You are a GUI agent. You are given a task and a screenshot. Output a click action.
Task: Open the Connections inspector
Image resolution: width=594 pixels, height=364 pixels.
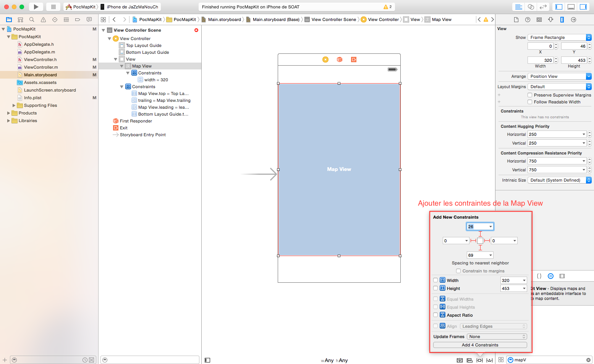573,19
